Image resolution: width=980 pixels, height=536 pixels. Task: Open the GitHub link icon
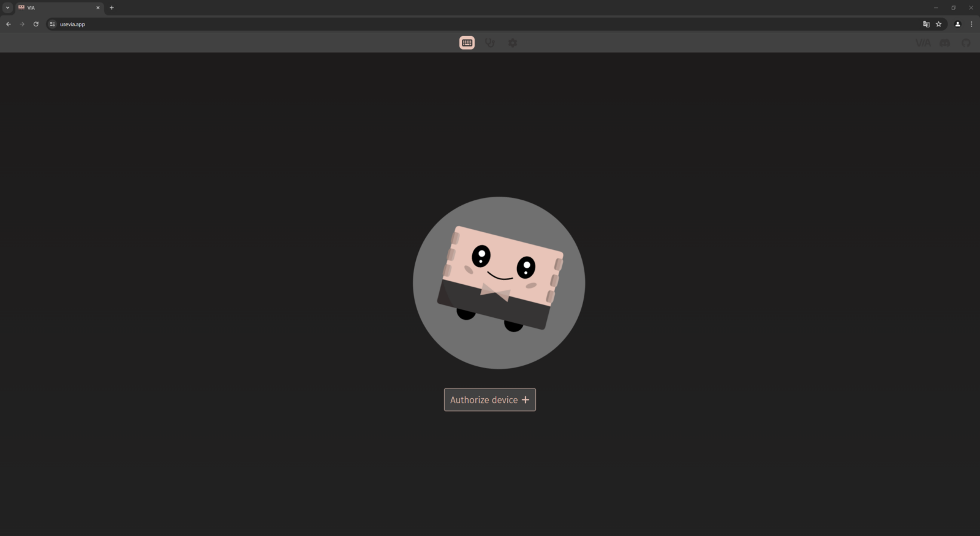966,43
